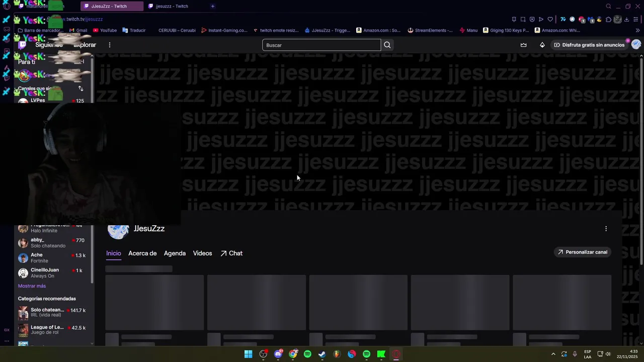Click the browser pin icon in address bar
Viewport: 644px width, 362px height.
(x=514, y=19)
